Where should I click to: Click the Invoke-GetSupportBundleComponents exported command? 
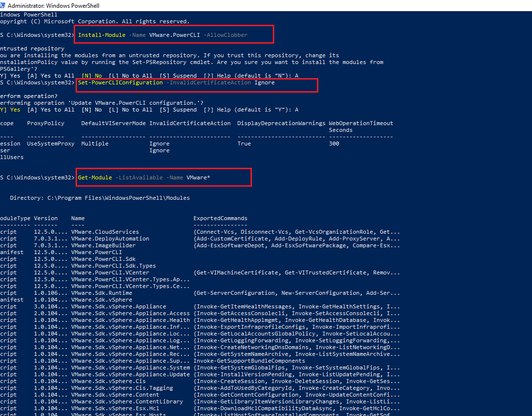click(x=249, y=361)
